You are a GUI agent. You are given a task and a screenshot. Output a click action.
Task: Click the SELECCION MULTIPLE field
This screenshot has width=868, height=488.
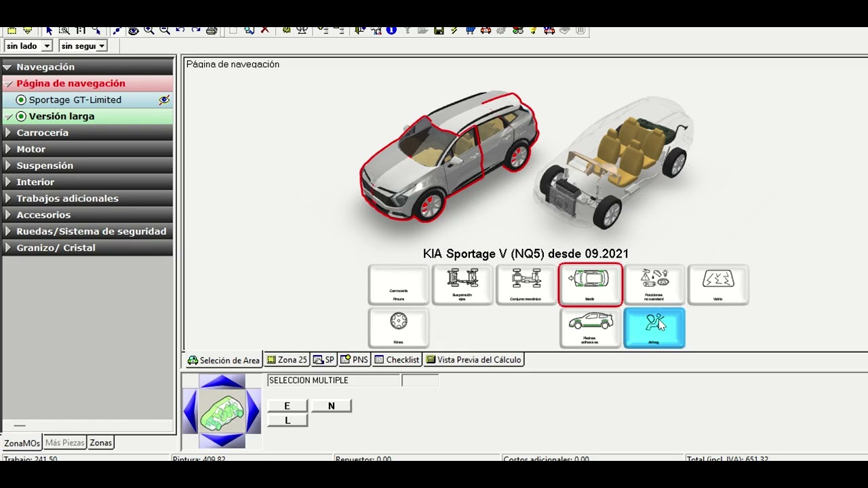tap(334, 381)
